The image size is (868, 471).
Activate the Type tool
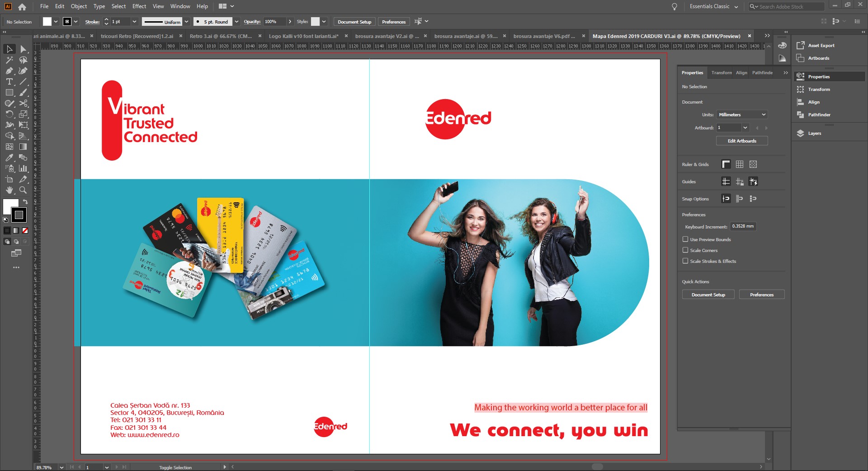9,81
